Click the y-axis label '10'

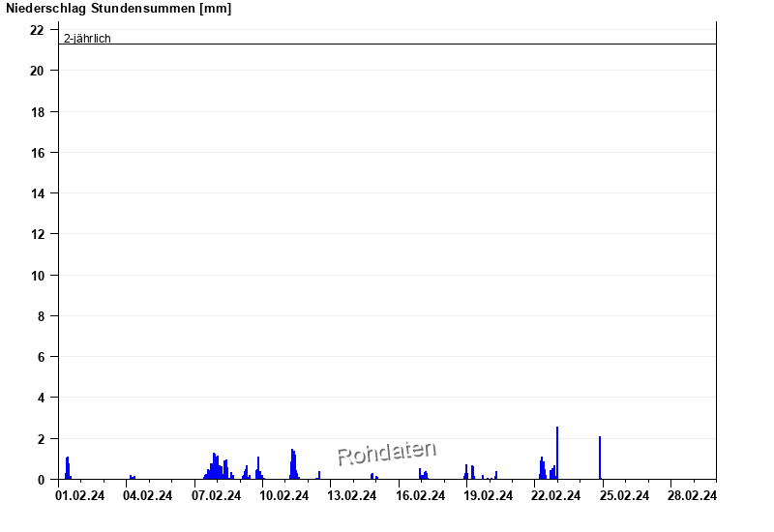coord(38,276)
